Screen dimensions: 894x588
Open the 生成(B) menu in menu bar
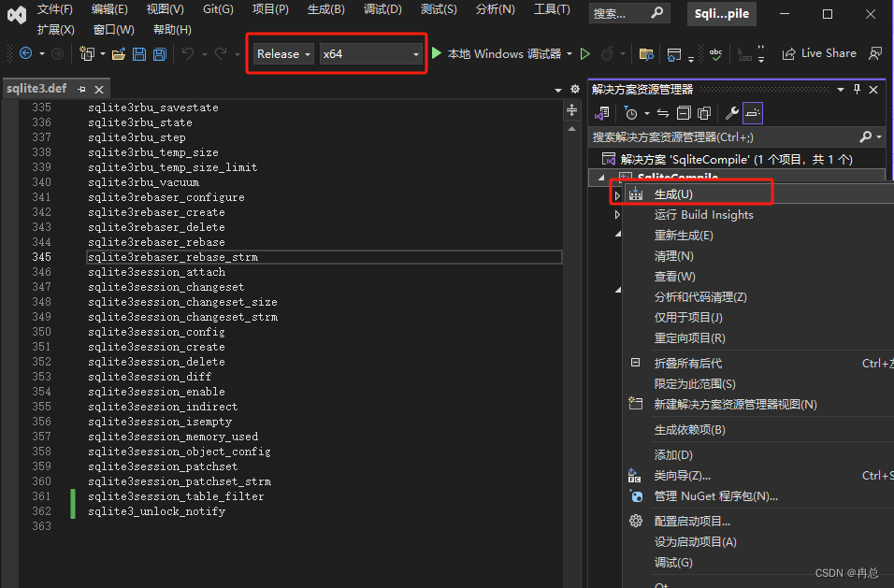tap(325, 9)
